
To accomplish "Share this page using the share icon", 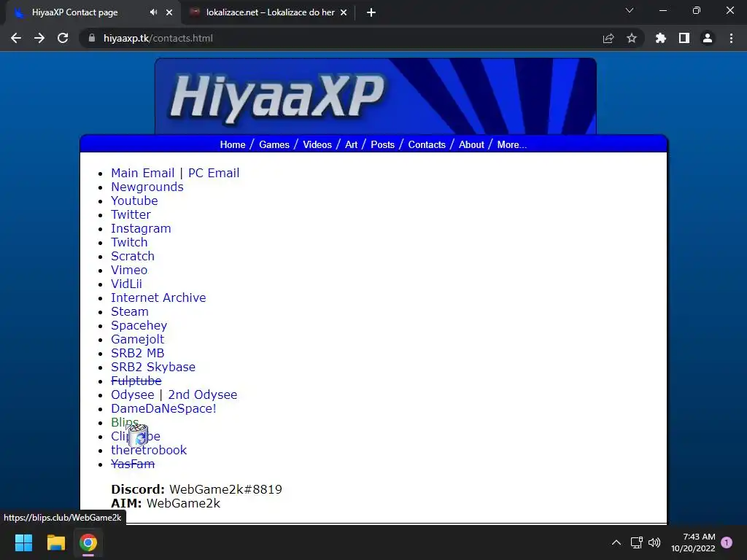I will (608, 38).
